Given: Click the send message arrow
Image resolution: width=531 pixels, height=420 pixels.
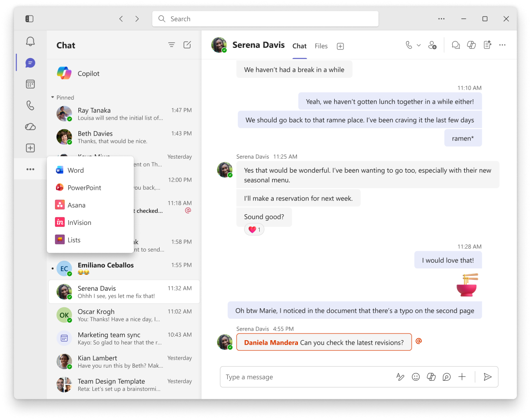Looking at the screenshot, I should tap(487, 376).
